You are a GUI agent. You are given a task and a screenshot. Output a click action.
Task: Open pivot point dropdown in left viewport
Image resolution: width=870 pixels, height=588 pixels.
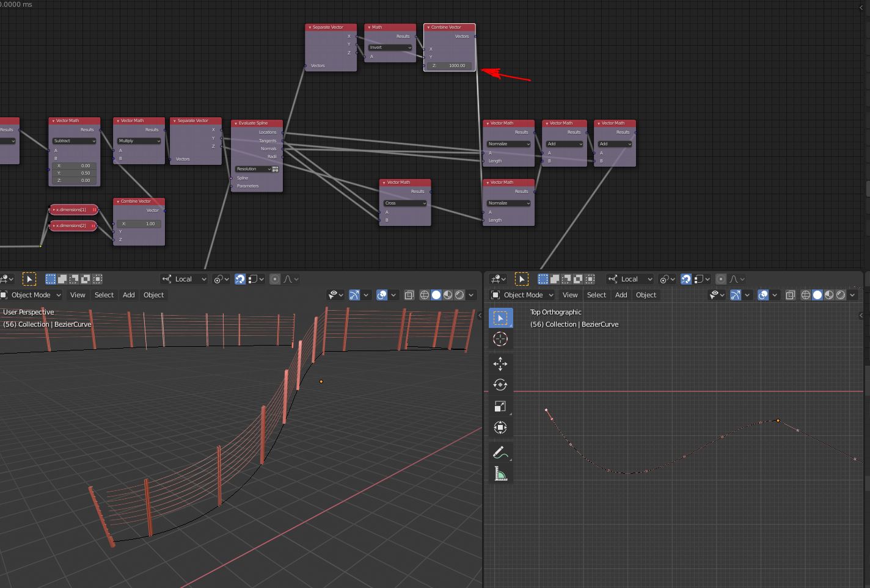coord(221,279)
